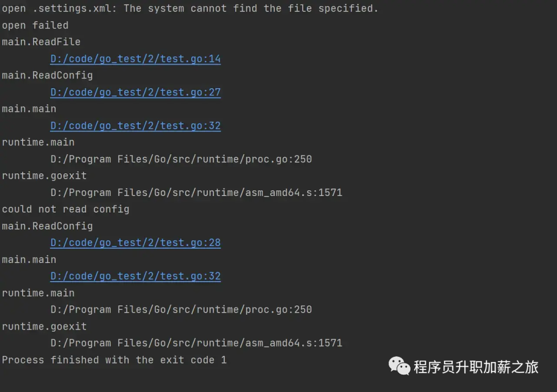Screen dimensions: 557x392
Task: Follow the test.go:27 stack trace link
Action: coord(135,92)
